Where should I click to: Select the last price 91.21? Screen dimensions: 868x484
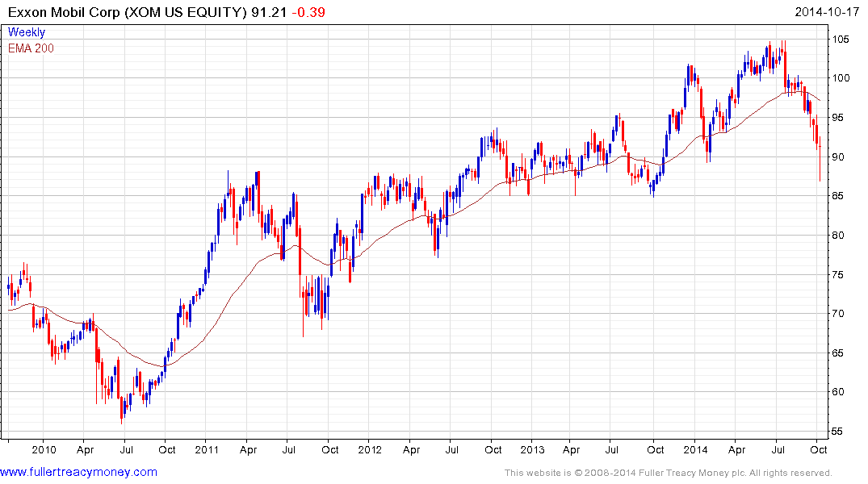pos(269,12)
